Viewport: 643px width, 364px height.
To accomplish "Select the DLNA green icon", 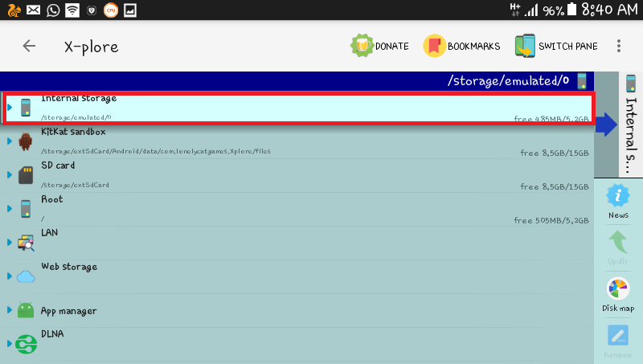I will (x=26, y=344).
